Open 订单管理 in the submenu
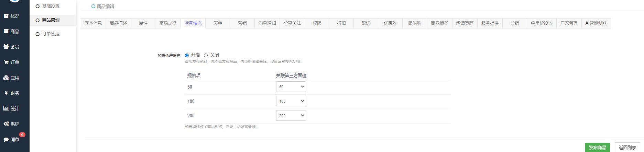Image resolution: width=644 pixels, height=152 pixels. (x=51, y=34)
